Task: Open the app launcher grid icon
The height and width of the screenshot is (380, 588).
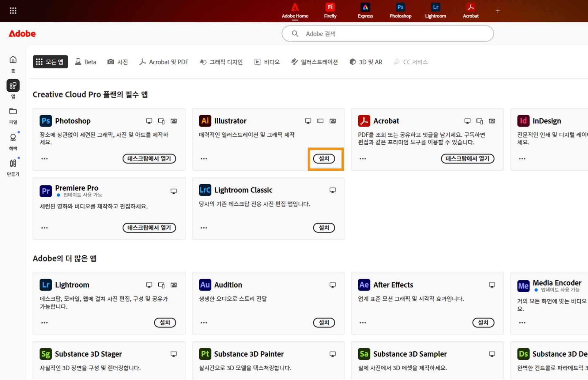Action: pos(13,11)
